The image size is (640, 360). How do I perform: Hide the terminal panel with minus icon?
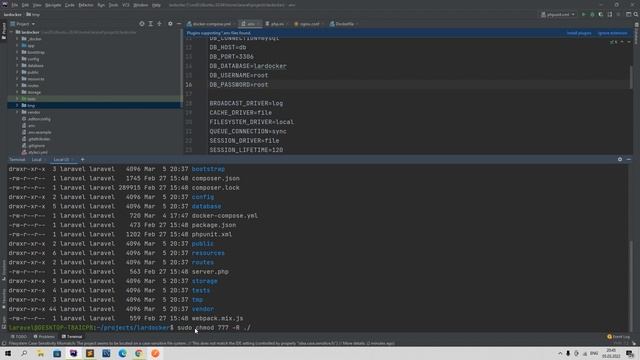click(629, 160)
